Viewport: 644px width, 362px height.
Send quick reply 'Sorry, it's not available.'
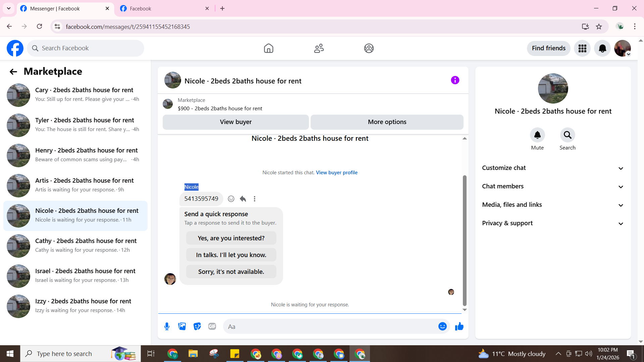231,271
